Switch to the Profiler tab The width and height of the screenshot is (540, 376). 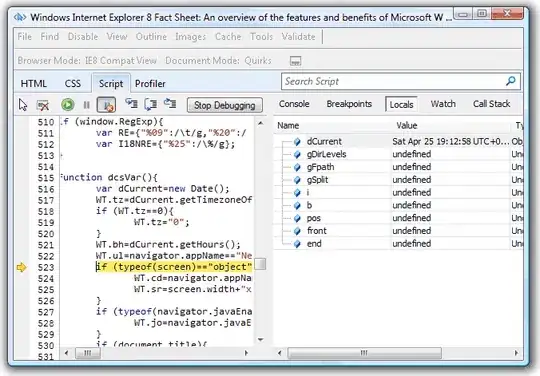tap(150, 84)
